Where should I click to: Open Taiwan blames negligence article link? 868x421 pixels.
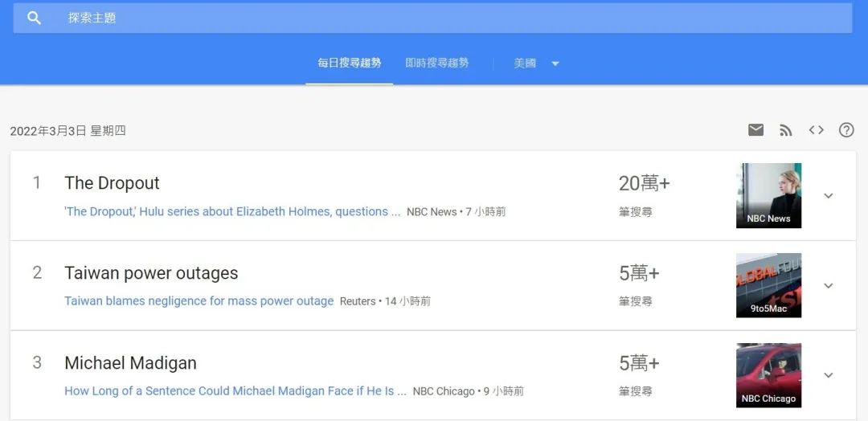click(199, 301)
